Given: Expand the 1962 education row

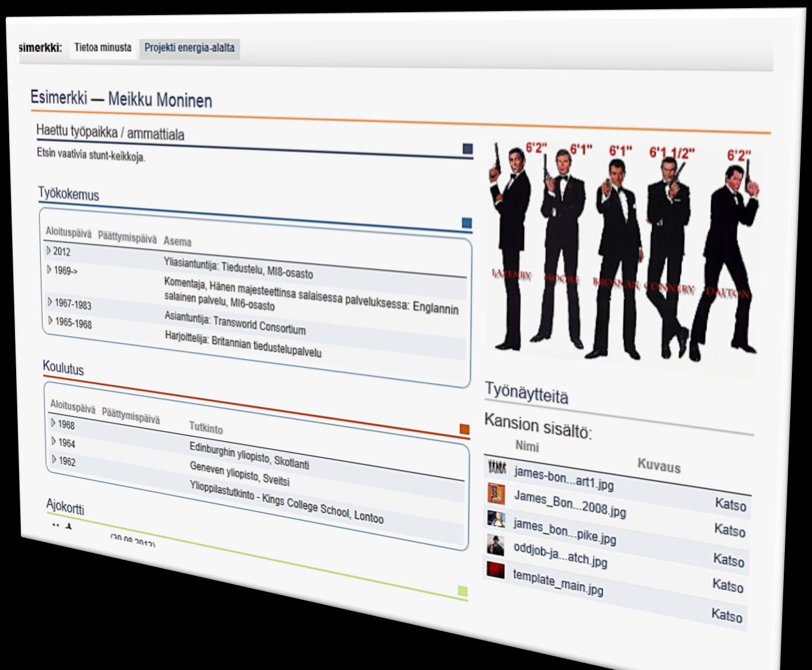Looking at the screenshot, I should click(55, 460).
